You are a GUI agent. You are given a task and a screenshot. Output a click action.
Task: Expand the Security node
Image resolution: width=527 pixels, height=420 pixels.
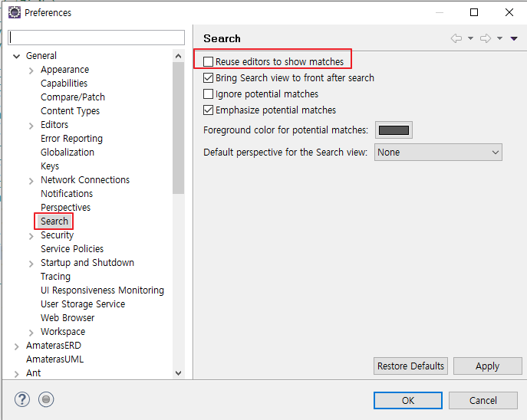[31, 236]
